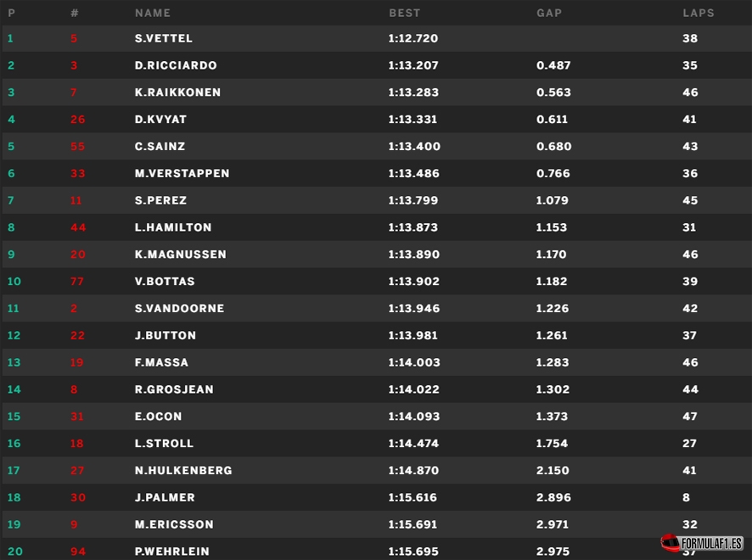Click the BEST column header
Viewport: 752px width, 560px height.
click(x=404, y=13)
